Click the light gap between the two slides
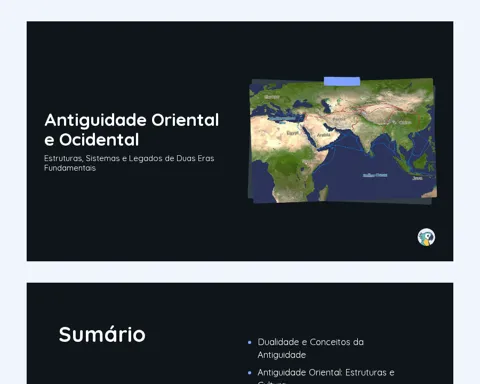The image size is (480, 384). click(x=240, y=272)
